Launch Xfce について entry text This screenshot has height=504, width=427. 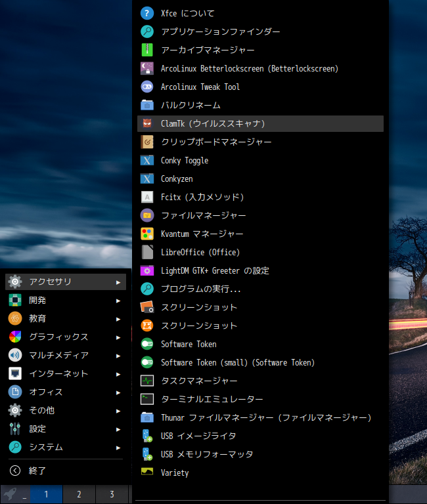click(x=188, y=13)
